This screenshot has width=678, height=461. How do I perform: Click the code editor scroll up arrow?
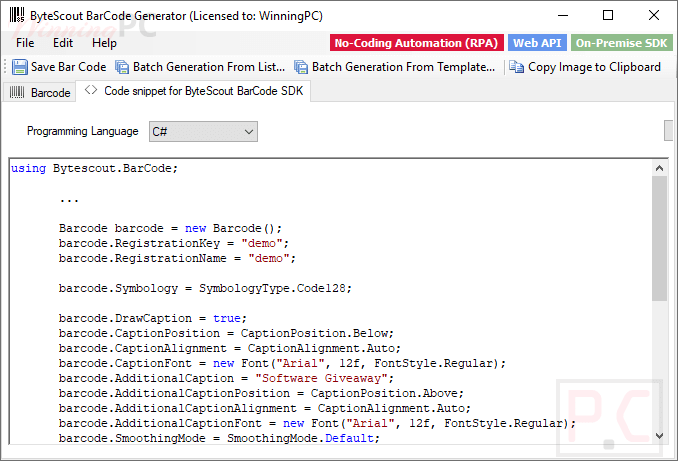(x=659, y=168)
